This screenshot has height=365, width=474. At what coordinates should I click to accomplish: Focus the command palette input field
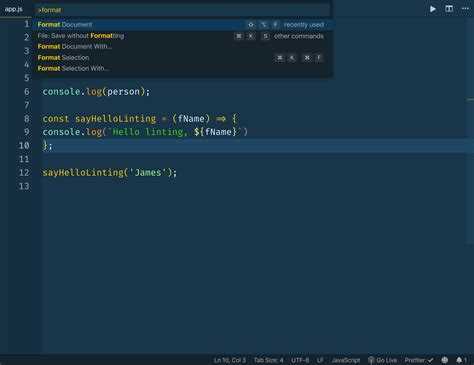183,10
